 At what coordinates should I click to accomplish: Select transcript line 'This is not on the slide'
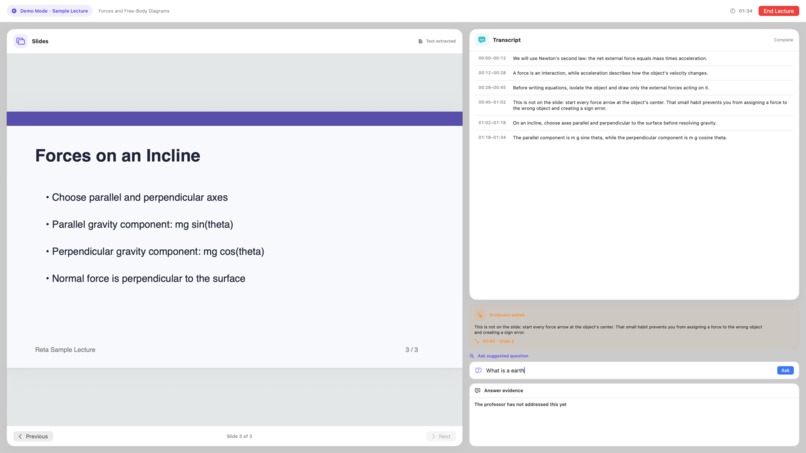pos(650,105)
